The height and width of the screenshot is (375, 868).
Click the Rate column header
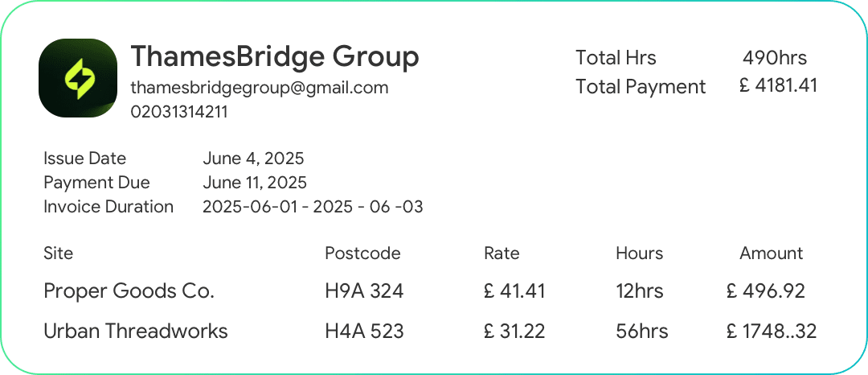[x=502, y=253]
